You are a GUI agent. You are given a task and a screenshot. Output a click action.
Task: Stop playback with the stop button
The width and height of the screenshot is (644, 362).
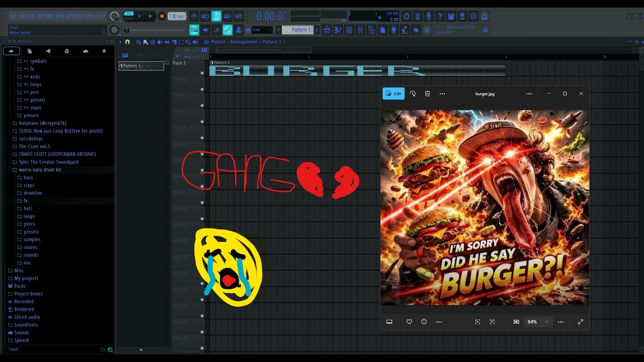pos(150,16)
